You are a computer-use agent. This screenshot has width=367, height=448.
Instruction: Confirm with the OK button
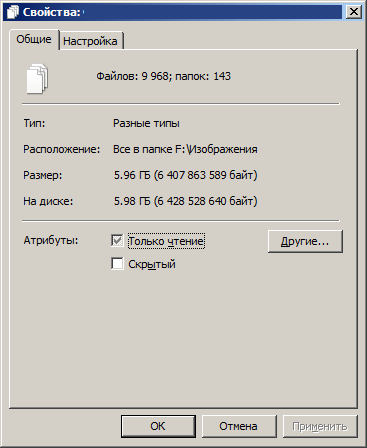pos(158,426)
